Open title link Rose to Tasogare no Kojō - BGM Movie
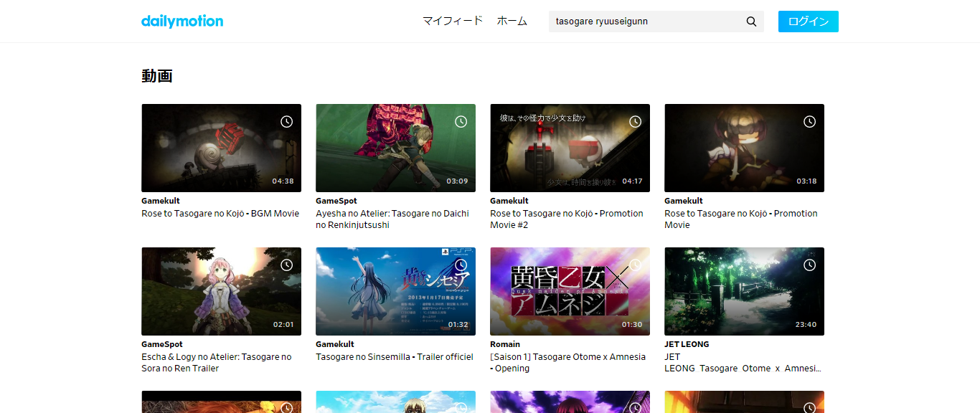This screenshot has height=413, width=980. 220,214
